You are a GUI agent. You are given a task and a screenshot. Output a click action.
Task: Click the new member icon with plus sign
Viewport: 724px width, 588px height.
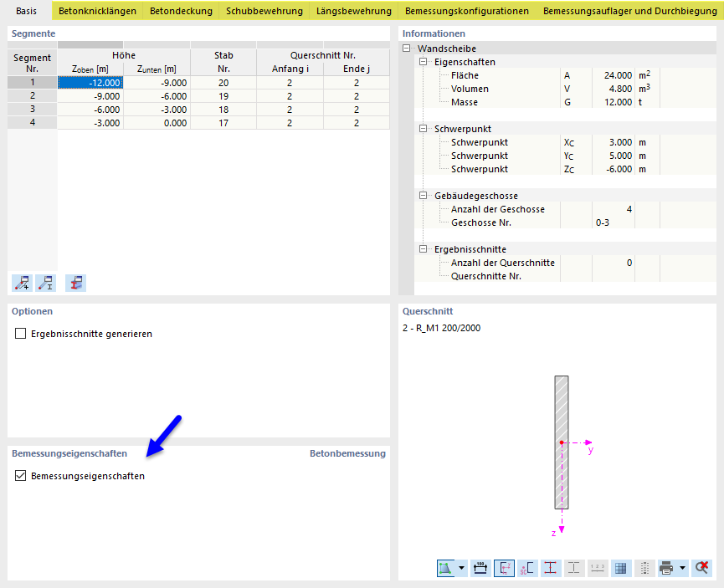22,283
